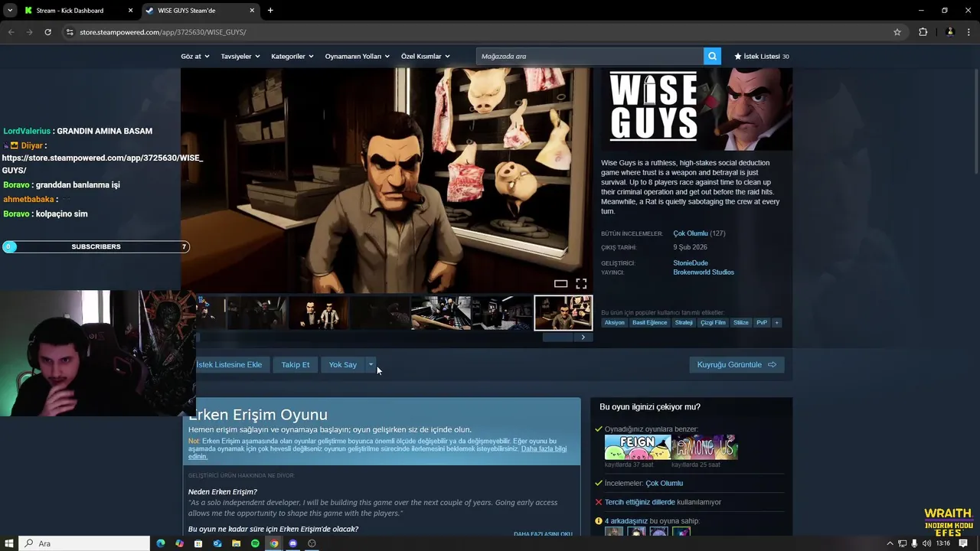Click Daha fazla bilgi edinin link
Screen dimensions: 980x551
pos(377,452)
